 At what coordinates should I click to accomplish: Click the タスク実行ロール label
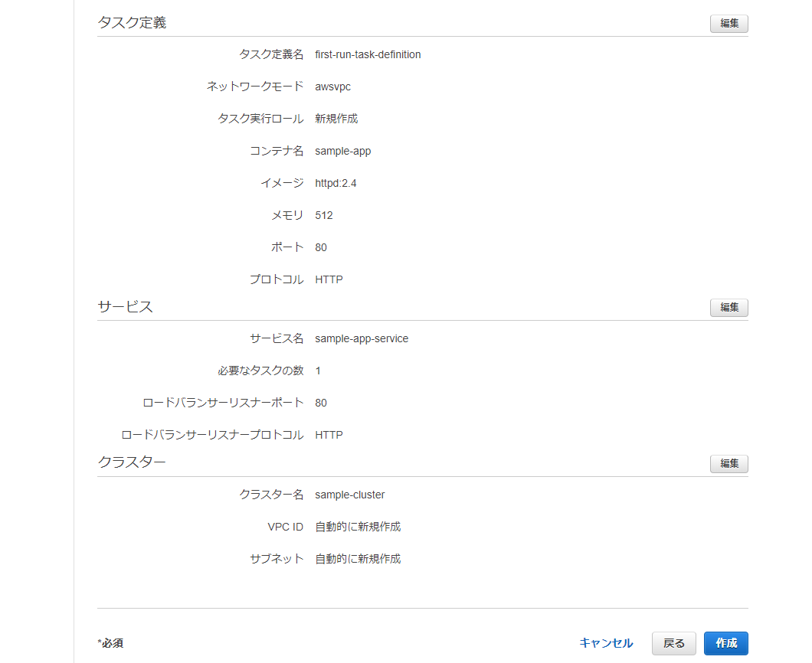[x=260, y=119]
